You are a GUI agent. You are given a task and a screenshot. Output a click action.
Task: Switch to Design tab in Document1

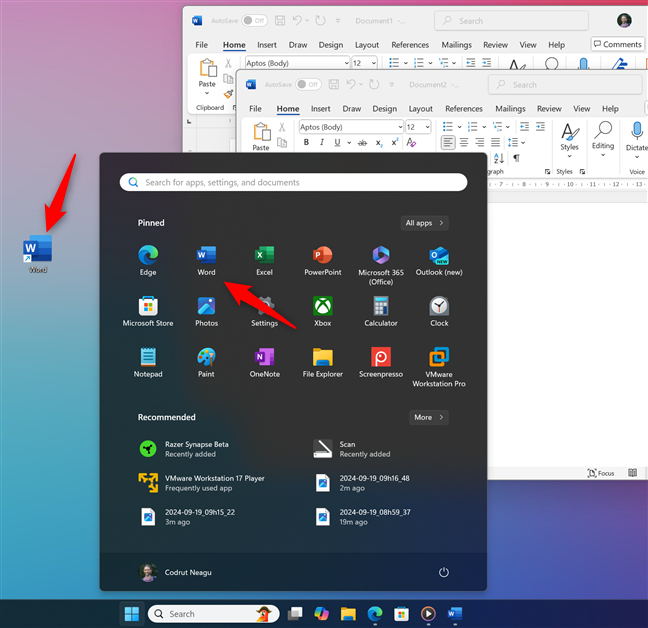[x=331, y=45]
